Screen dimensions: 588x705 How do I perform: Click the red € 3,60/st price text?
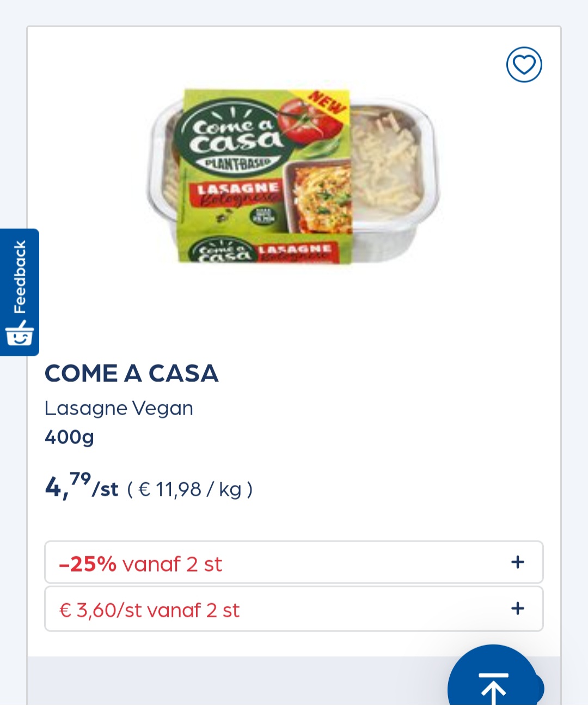coord(101,610)
